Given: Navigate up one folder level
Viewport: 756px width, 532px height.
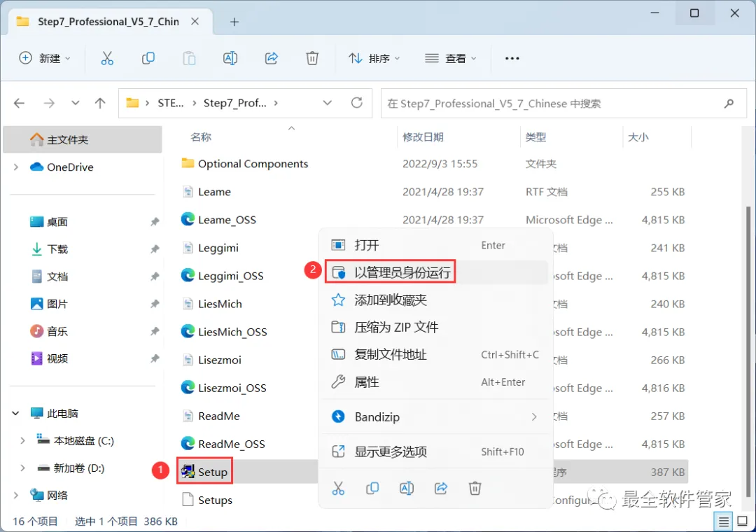Looking at the screenshot, I should [100, 103].
